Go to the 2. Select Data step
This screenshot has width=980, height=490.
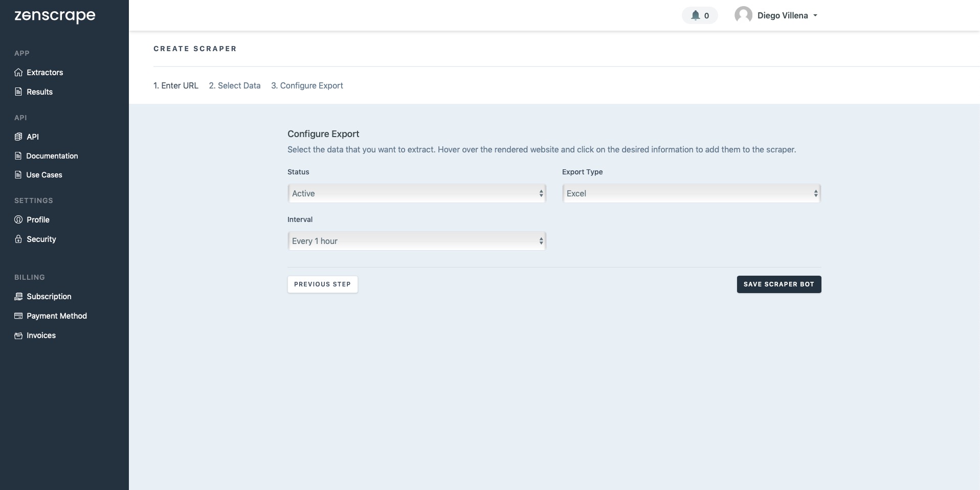234,85
